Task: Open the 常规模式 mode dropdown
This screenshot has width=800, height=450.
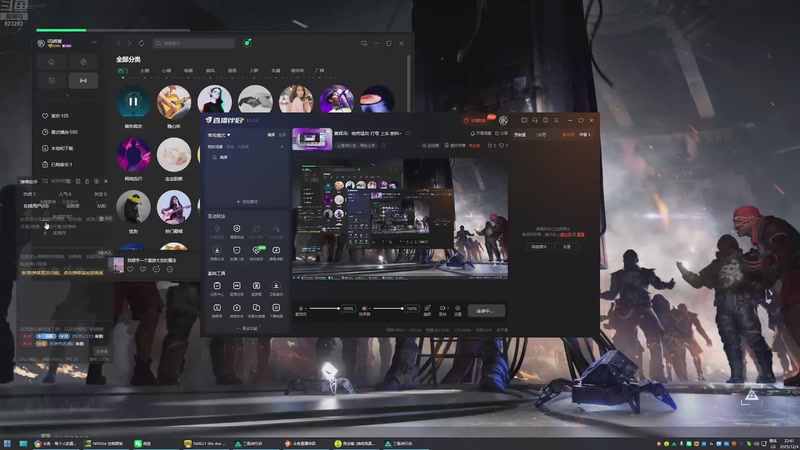Action: (x=219, y=135)
